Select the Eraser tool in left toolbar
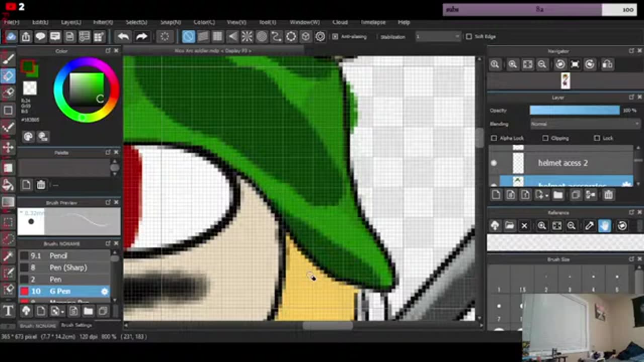 click(x=8, y=75)
